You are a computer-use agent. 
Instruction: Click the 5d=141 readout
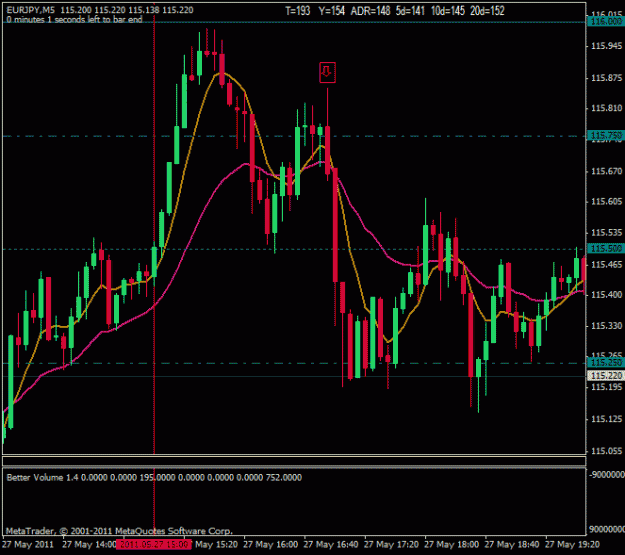410,11
